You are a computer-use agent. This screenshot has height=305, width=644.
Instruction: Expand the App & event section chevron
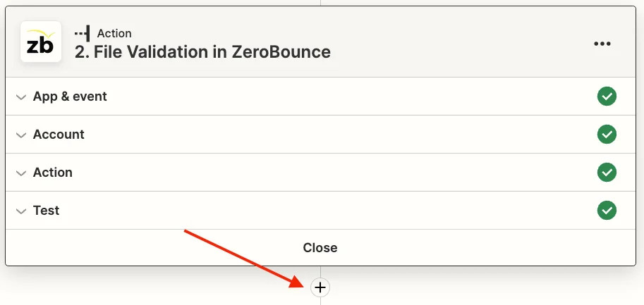(20, 97)
